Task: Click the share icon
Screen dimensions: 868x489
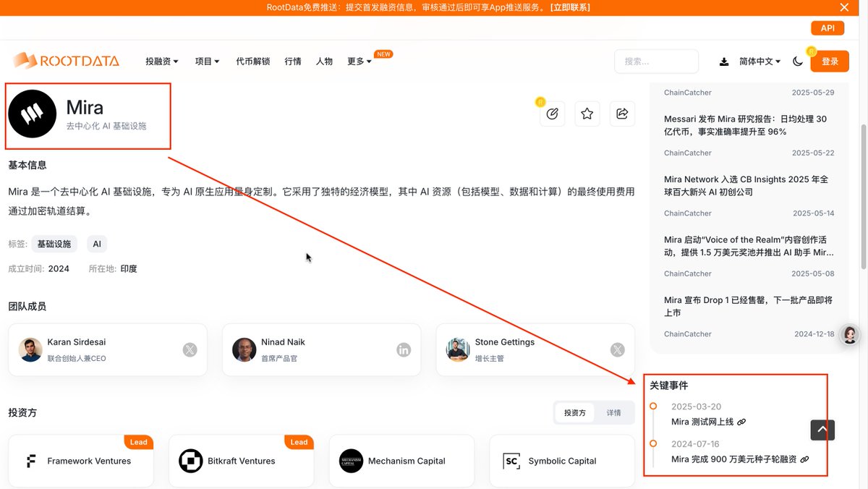Action: point(622,114)
